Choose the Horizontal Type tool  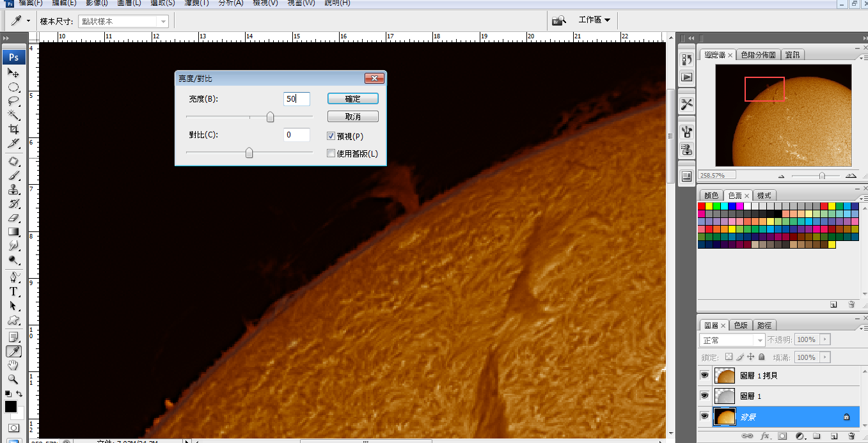pyautogui.click(x=13, y=291)
